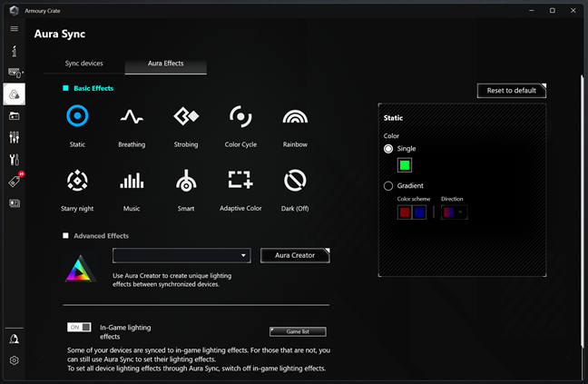Image resolution: width=588 pixels, height=384 pixels.
Task: Click the blue gradient scheme swatch
Action: coord(419,212)
